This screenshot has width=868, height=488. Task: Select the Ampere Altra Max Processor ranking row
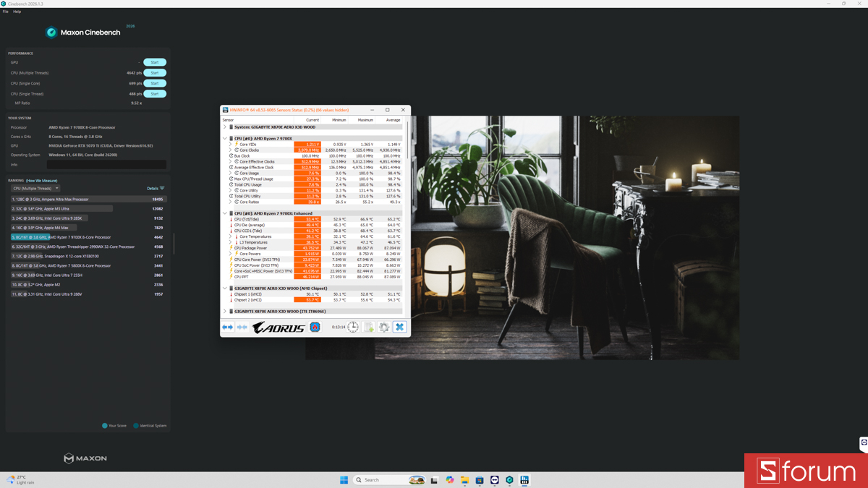tap(88, 199)
